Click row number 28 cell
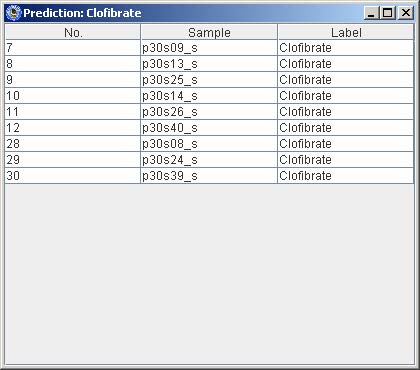Screen dimensions: 420x370 click(x=73, y=144)
